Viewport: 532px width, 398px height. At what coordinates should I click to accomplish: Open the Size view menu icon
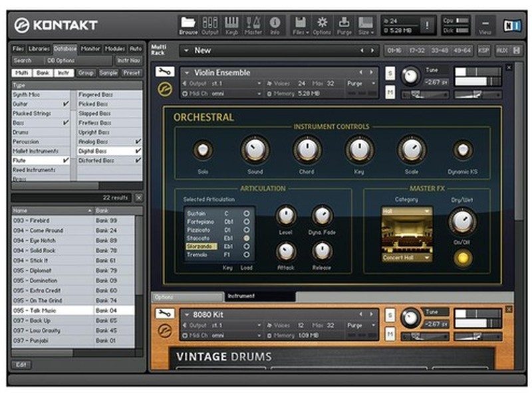coord(366,25)
